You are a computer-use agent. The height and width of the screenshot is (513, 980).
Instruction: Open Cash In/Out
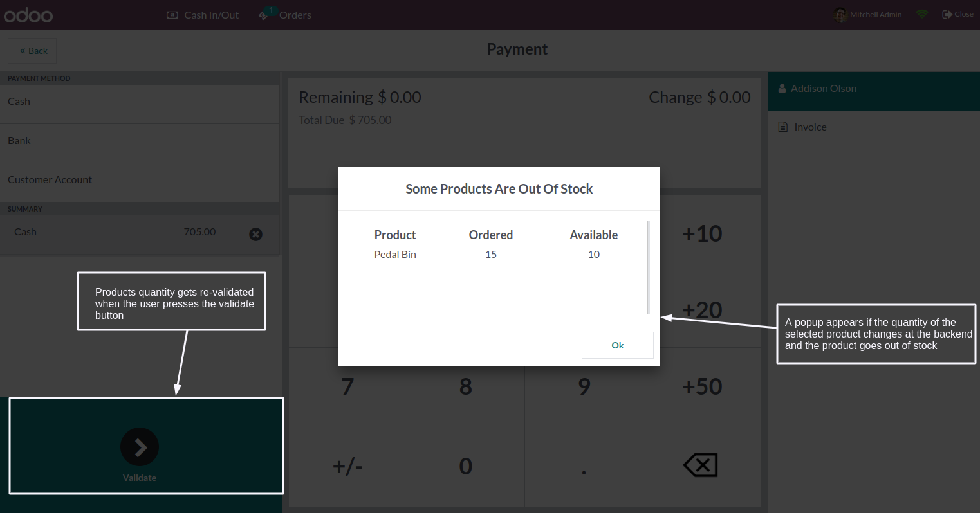tap(203, 15)
